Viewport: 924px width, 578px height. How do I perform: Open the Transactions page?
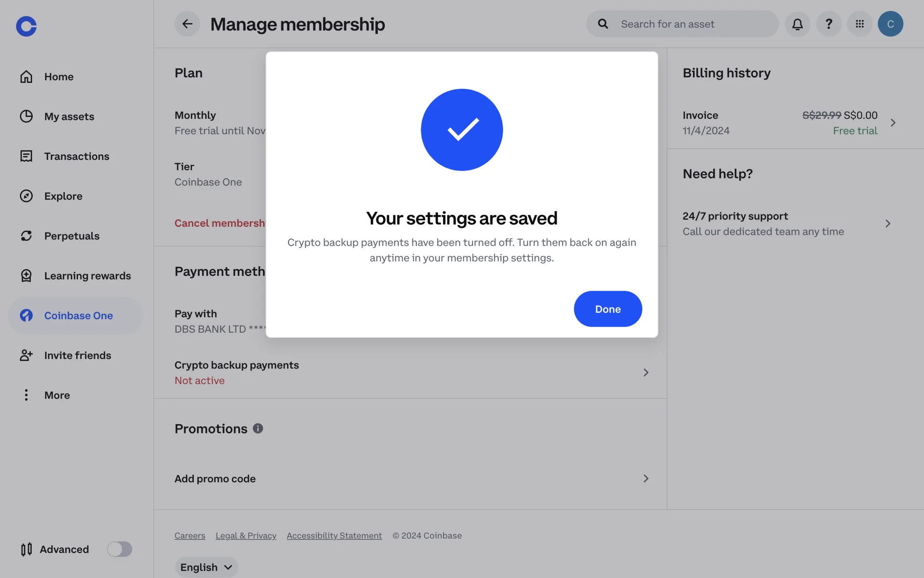tap(77, 156)
